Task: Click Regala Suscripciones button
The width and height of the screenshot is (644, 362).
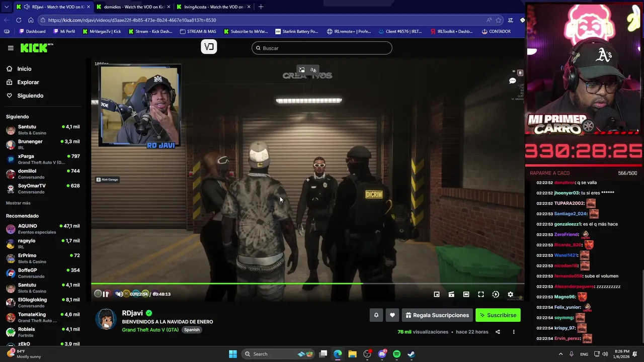Action: point(437,315)
